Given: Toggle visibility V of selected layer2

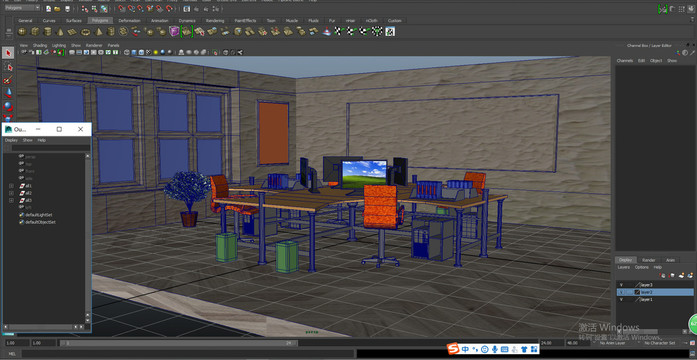Looking at the screenshot, I should [621, 292].
